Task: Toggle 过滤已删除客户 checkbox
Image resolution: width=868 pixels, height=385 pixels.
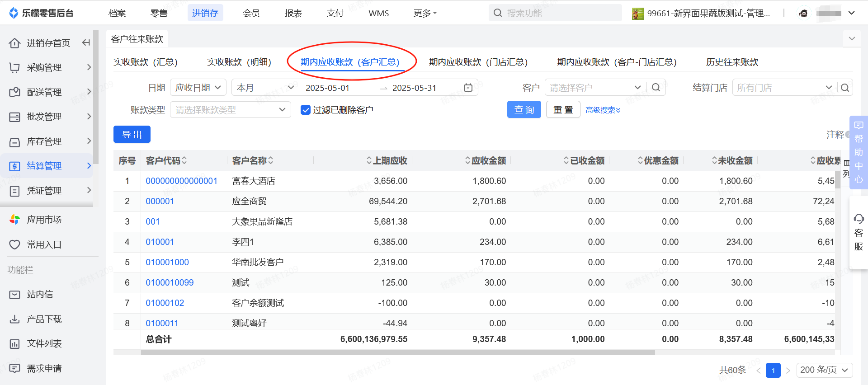Action: coord(306,110)
